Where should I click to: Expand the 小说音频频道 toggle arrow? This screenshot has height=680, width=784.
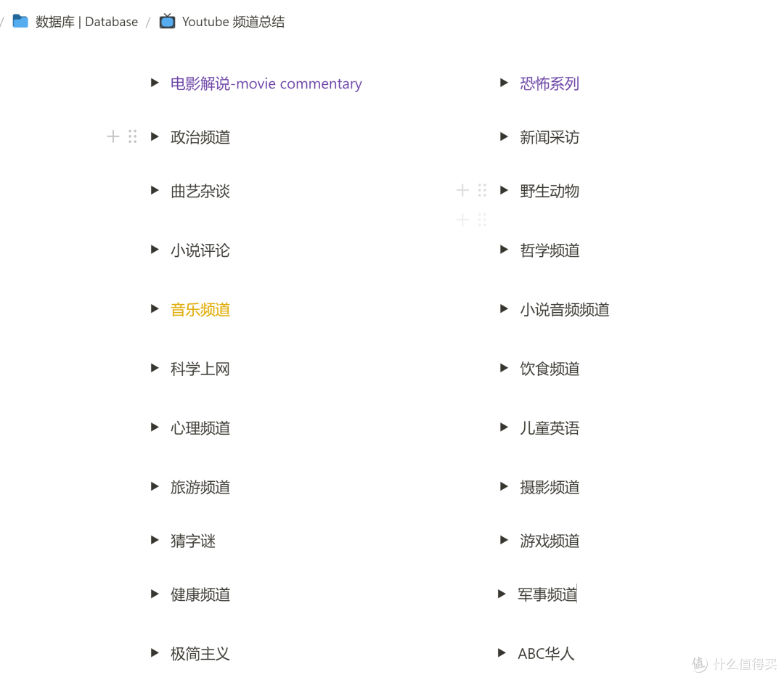pos(504,309)
